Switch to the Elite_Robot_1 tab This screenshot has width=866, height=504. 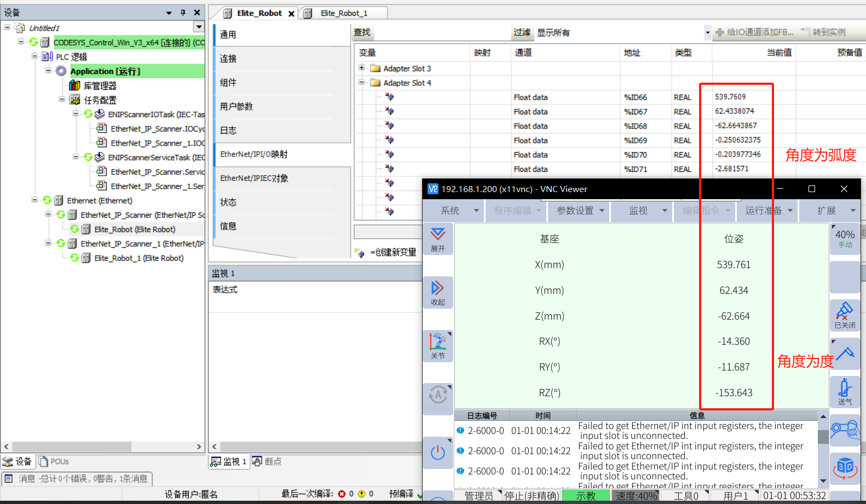(x=344, y=13)
